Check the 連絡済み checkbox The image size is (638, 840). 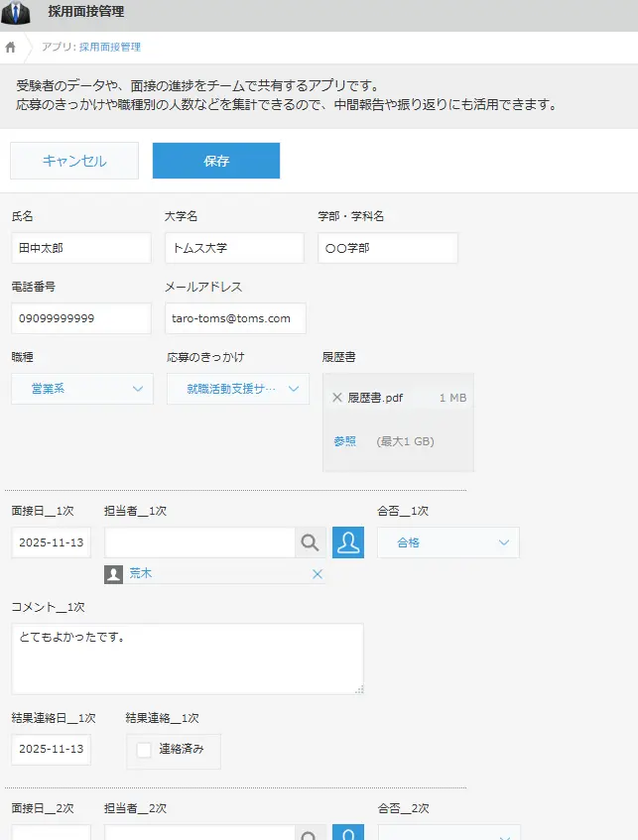pos(144,750)
